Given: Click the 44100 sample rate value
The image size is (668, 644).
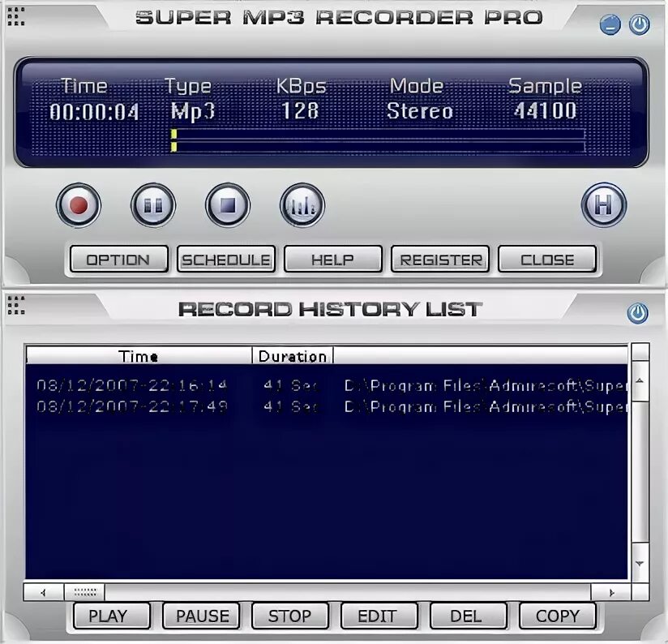Looking at the screenshot, I should tap(545, 111).
